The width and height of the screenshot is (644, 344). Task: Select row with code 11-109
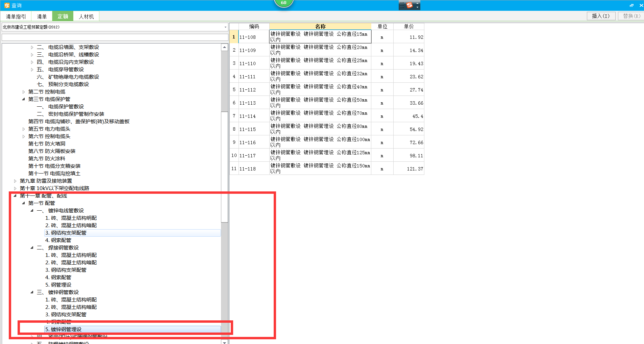tap(327, 50)
